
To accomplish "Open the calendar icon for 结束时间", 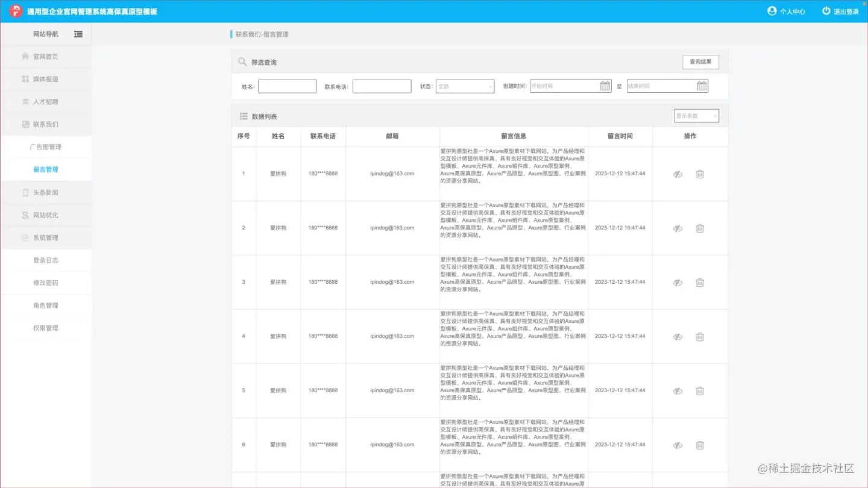I will point(702,86).
